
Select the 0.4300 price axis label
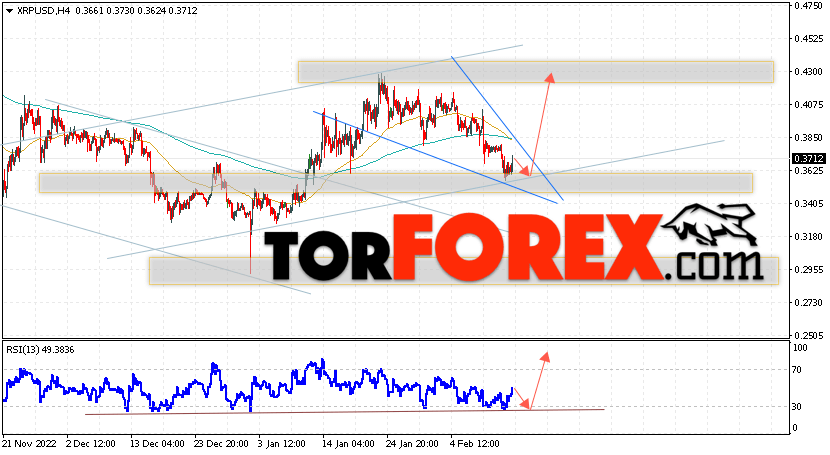(x=808, y=71)
